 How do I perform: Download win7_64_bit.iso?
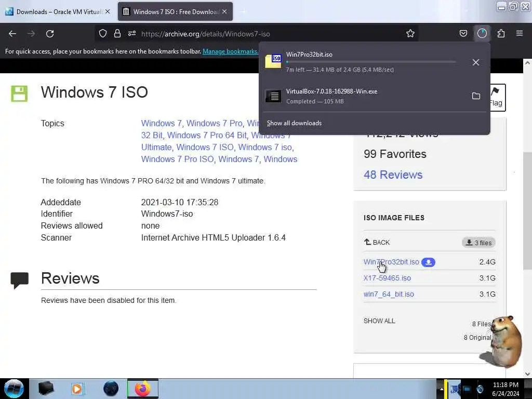[x=389, y=294]
